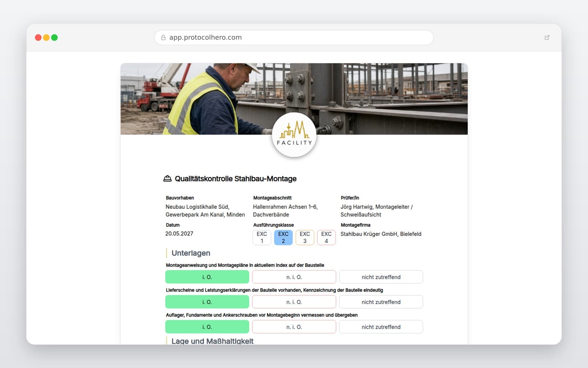Mark Montageanweisung und Montagepläne as i. O.
The width and height of the screenshot is (588, 368).
[207, 277]
